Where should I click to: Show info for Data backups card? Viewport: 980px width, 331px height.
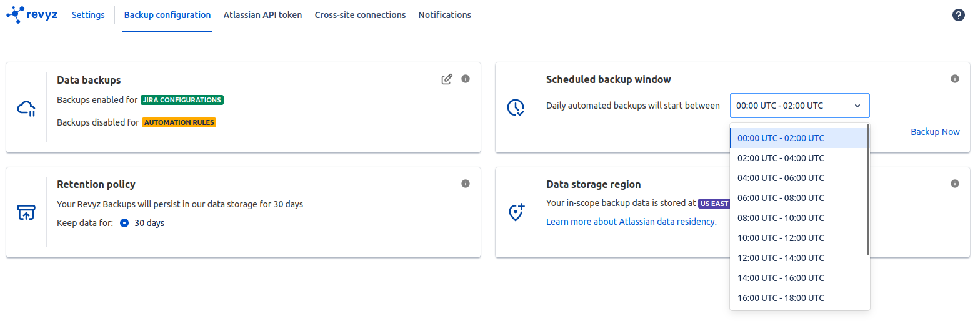(x=465, y=79)
